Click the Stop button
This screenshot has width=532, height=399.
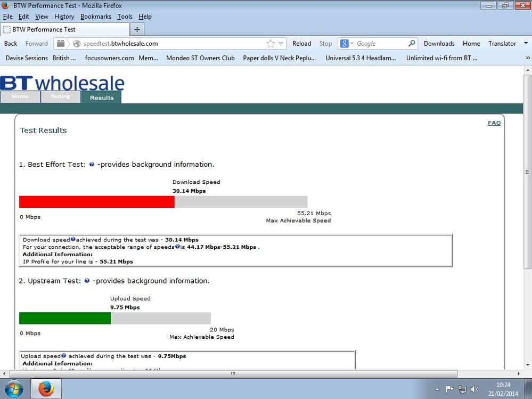click(x=325, y=44)
